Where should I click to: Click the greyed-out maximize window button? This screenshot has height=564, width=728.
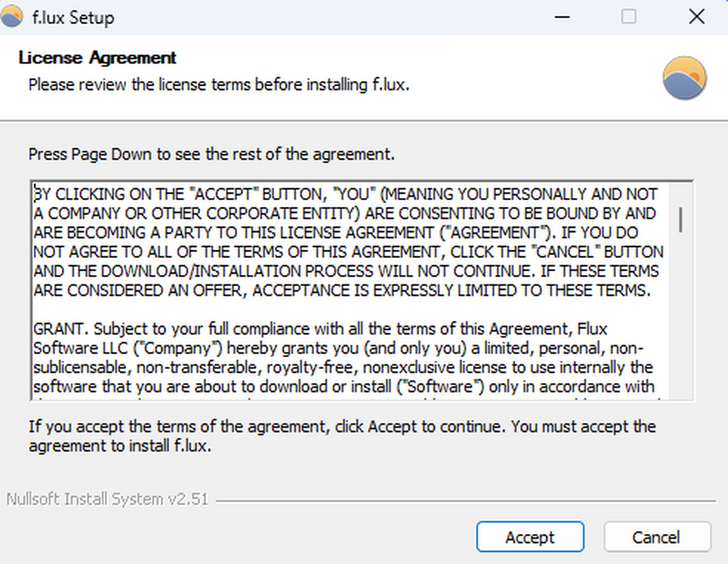click(x=629, y=17)
